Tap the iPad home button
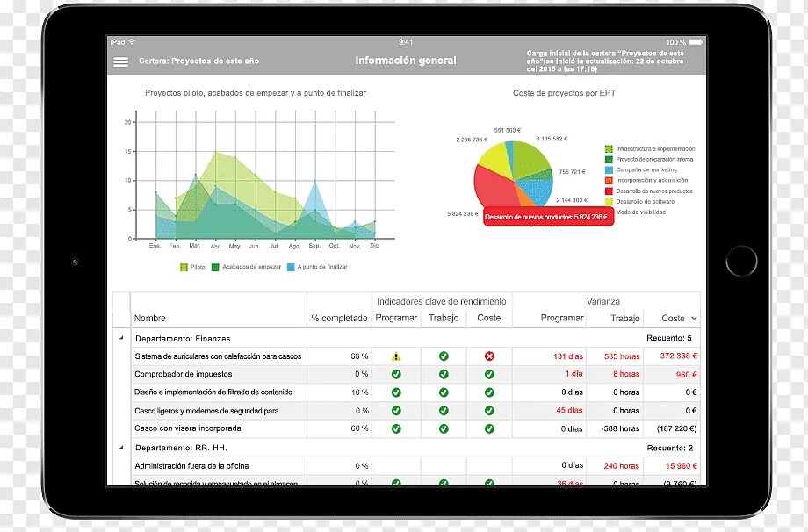808x532 pixels. coord(741,261)
